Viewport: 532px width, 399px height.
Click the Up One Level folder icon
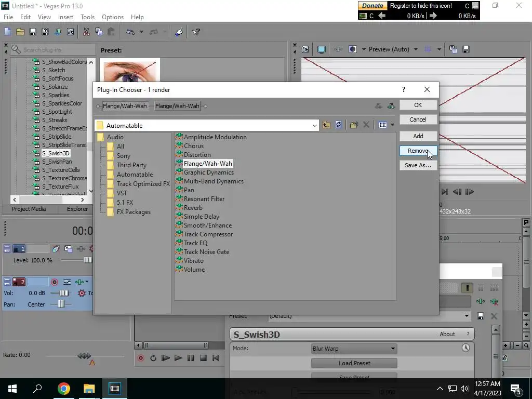tap(326, 125)
